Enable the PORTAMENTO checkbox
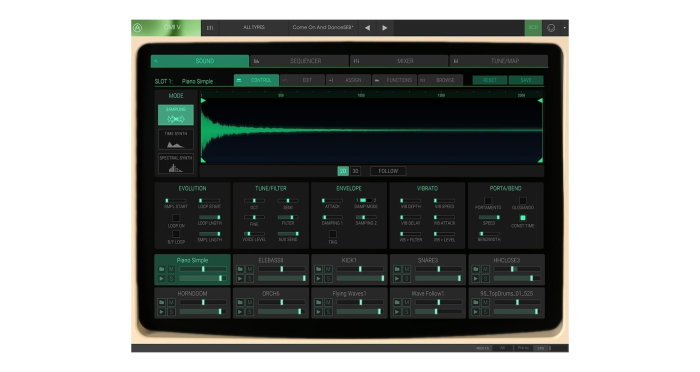This screenshot has height=372, width=700. tap(488, 201)
